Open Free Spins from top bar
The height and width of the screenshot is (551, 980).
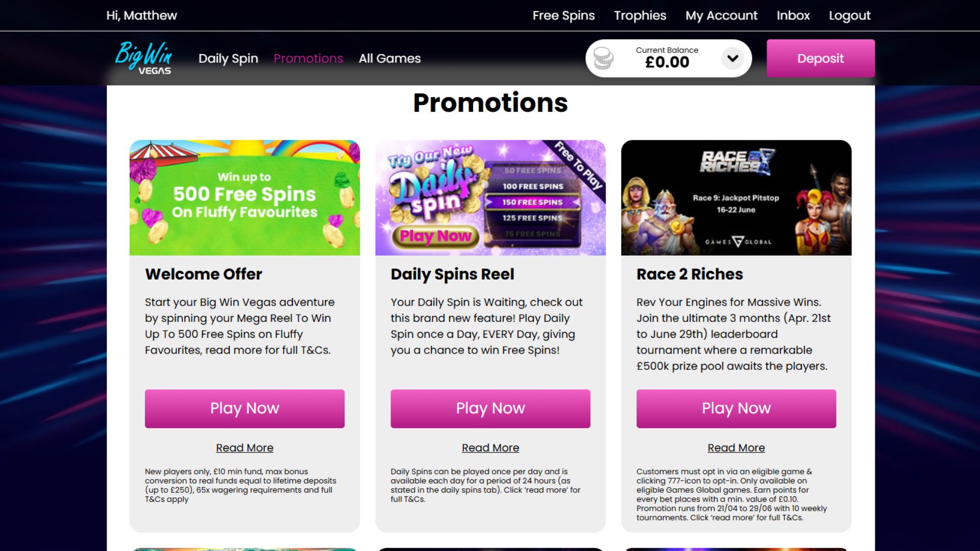point(563,16)
